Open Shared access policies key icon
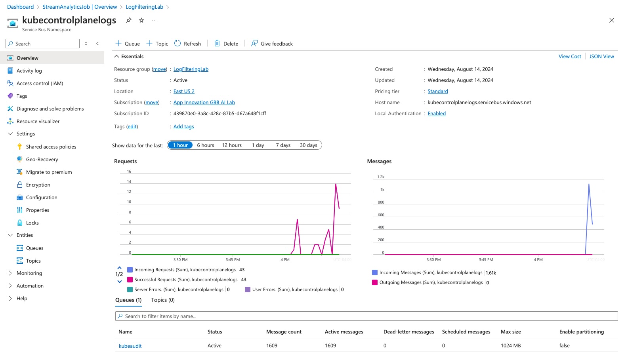Viewport: 626px width, 364px height. pos(20,147)
